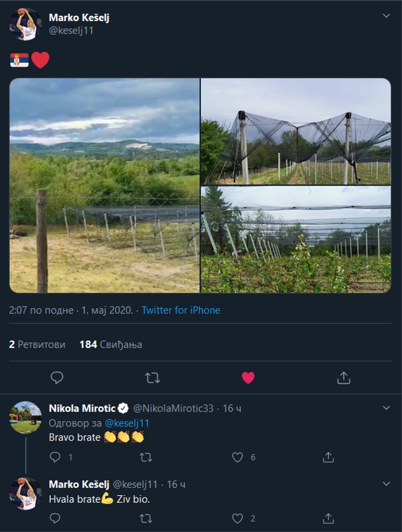Image resolution: width=402 pixels, height=532 pixels.
Task: Share Nikola Mirotic's reply
Action: 328,457
